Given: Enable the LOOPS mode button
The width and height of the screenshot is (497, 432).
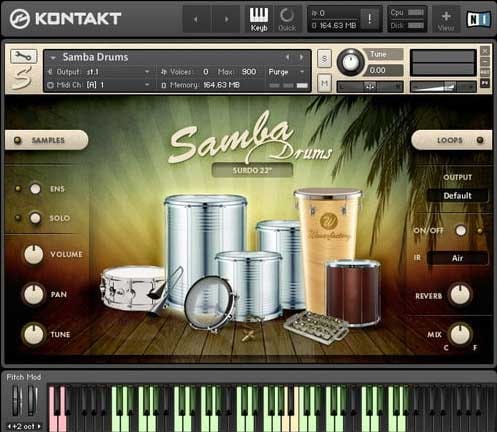Looking at the screenshot, I should (451, 140).
